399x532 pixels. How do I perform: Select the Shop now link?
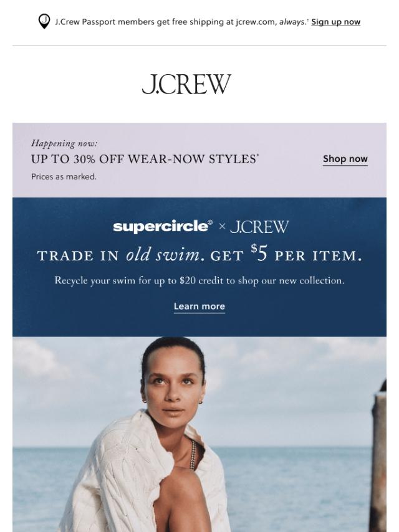tap(345, 159)
